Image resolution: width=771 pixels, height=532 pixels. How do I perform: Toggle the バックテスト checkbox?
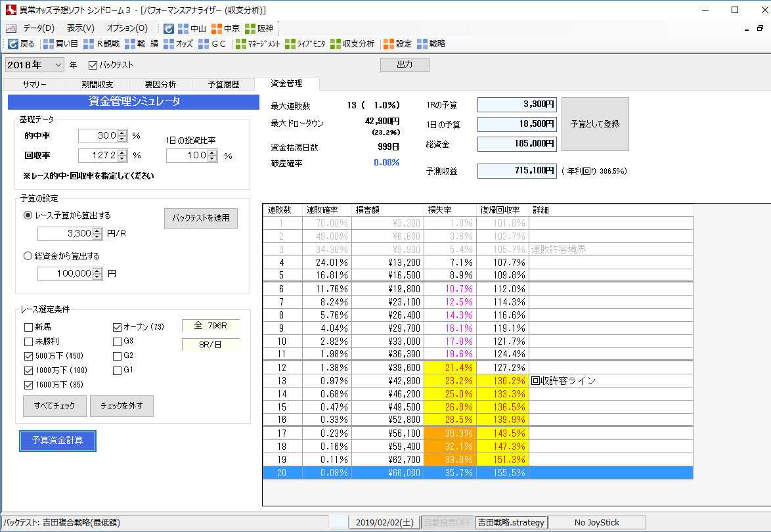tap(93, 65)
